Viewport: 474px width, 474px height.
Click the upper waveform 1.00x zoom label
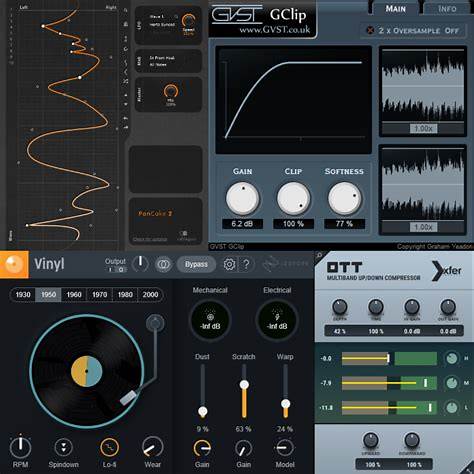[x=423, y=128]
